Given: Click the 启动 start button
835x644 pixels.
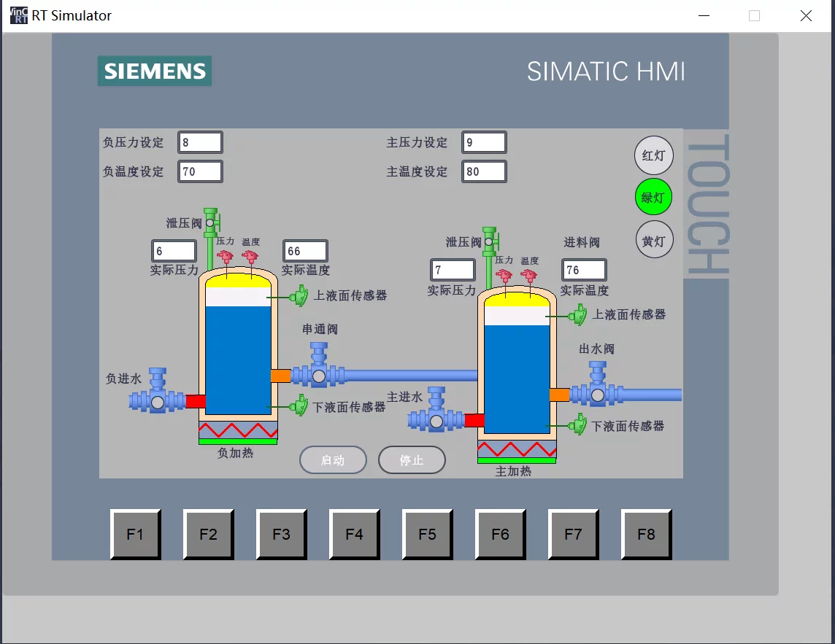Looking at the screenshot, I should click(x=333, y=460).
